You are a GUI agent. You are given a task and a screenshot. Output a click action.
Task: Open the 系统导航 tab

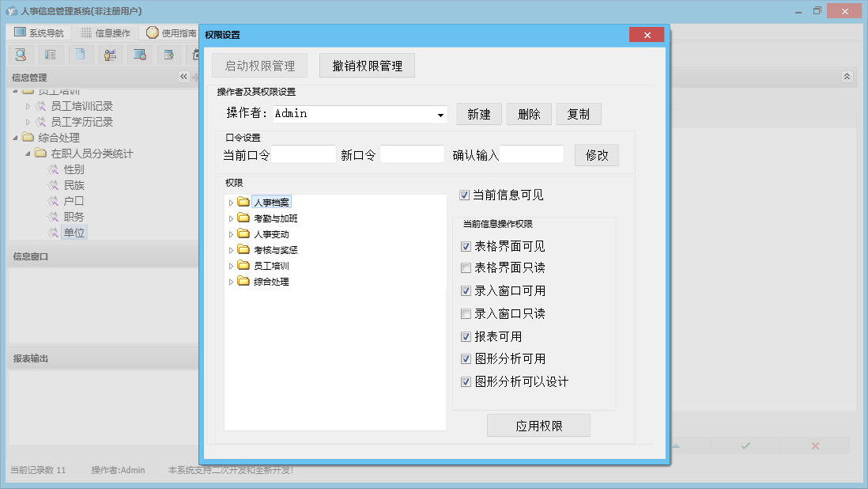[39, 32]
